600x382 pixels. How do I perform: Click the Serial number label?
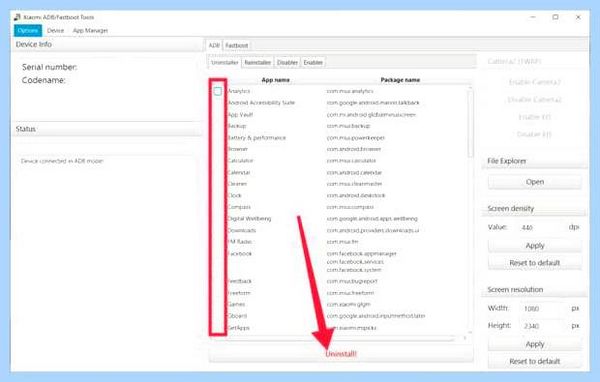point(49,67)
